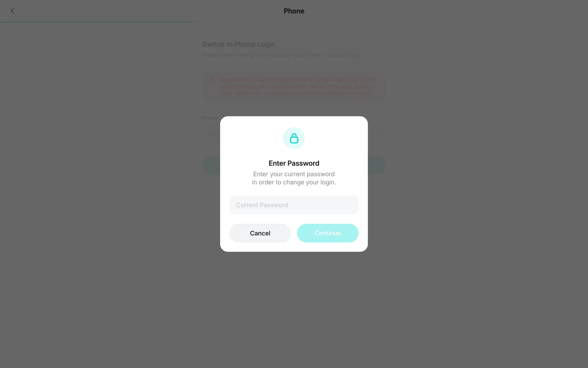Click the "Phone" field label above the input
Image resolution: width=588 pixels, height=368 pixels.
pos(210,118)
